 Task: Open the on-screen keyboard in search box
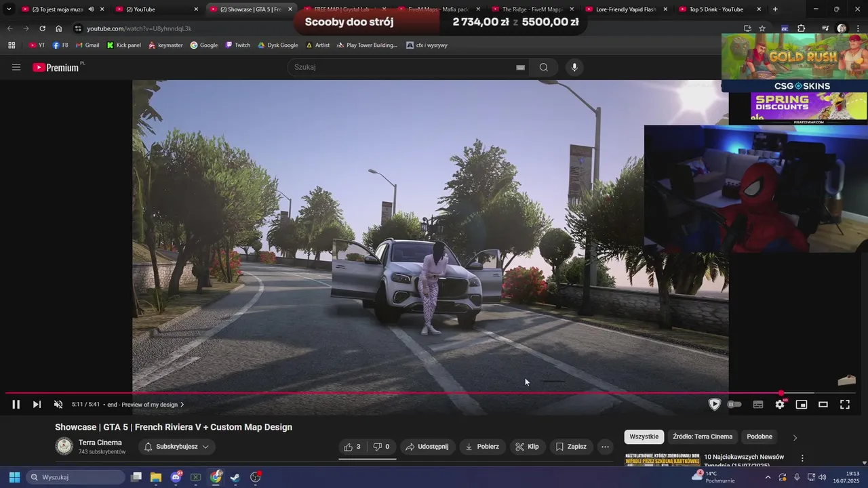[521, 67]
